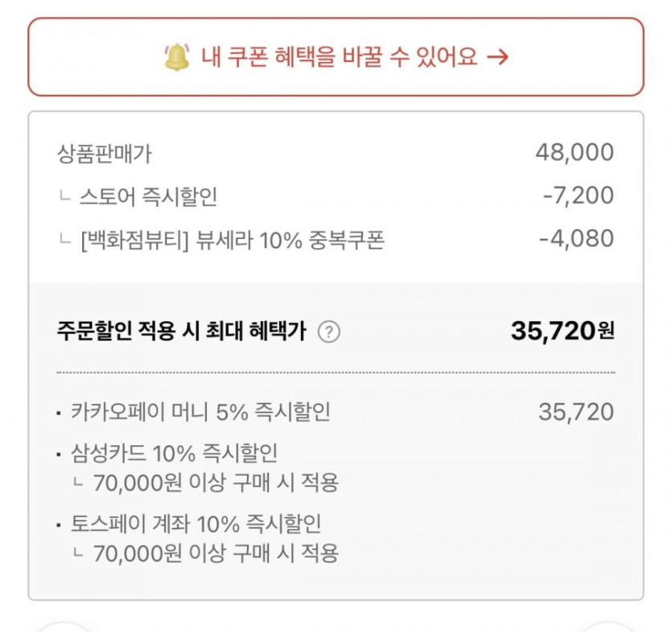This screenshot has width=672, height=632.
Task: Tap the partial round button at bottom right
Action: [x=608, y=626]
